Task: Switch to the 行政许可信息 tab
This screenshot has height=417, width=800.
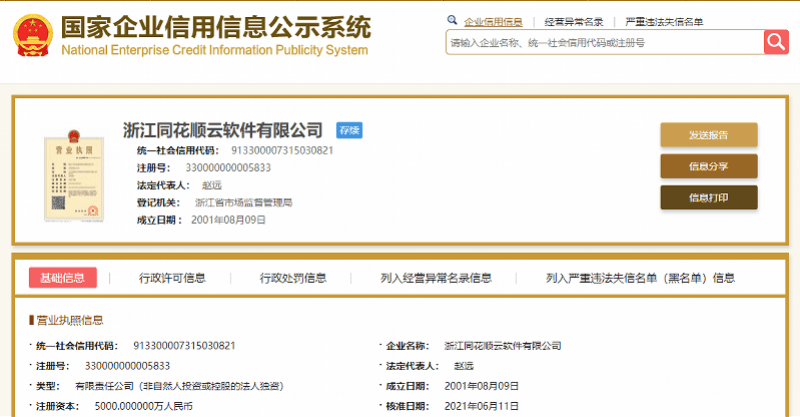Action: [x=172, y=278]
